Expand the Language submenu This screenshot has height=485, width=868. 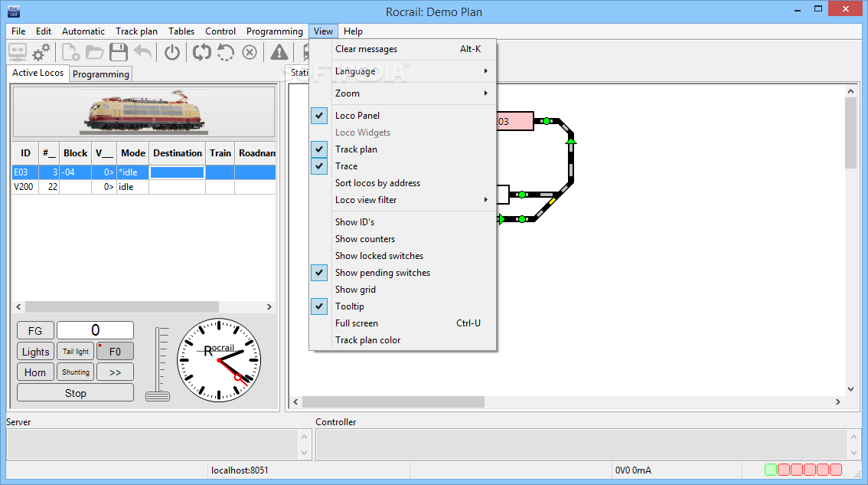pos(403,71)
